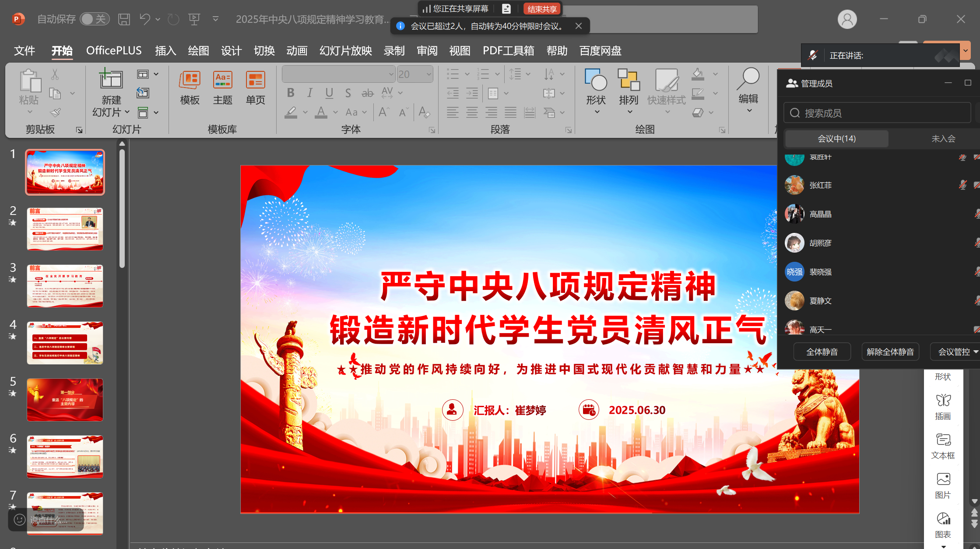Insert chart (图表) from side panel
980x549 pixels.
[x=943, y=519]
